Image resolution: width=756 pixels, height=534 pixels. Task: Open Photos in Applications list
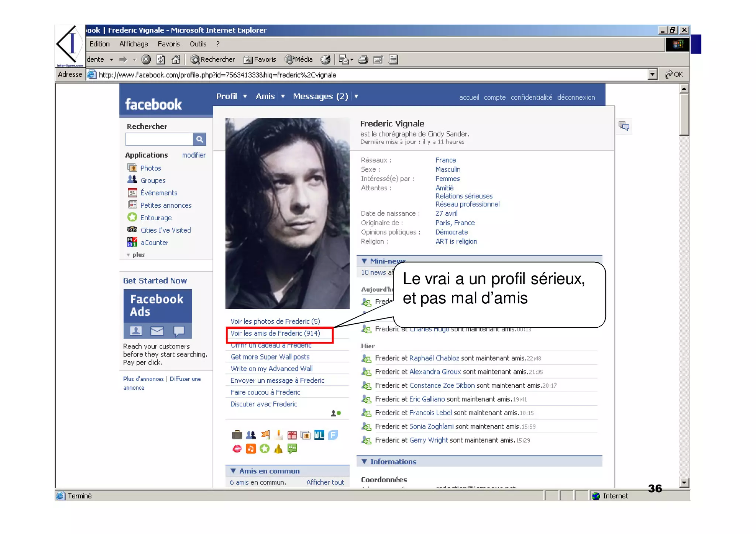151,168
